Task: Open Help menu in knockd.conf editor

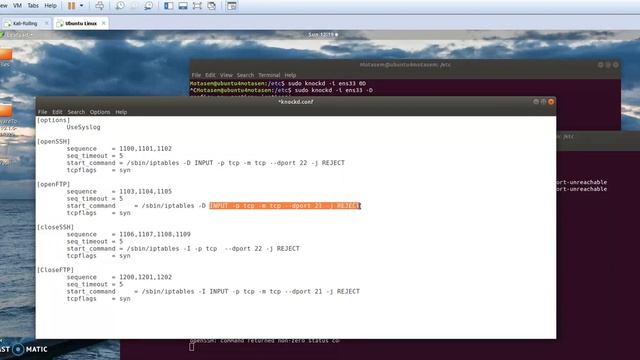Action: 121,112
